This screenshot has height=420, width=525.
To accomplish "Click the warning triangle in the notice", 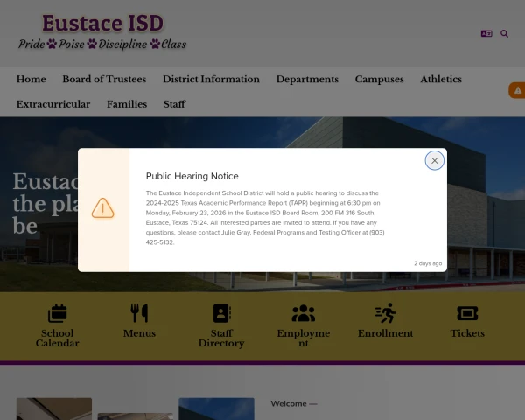I will click(102, 208).
